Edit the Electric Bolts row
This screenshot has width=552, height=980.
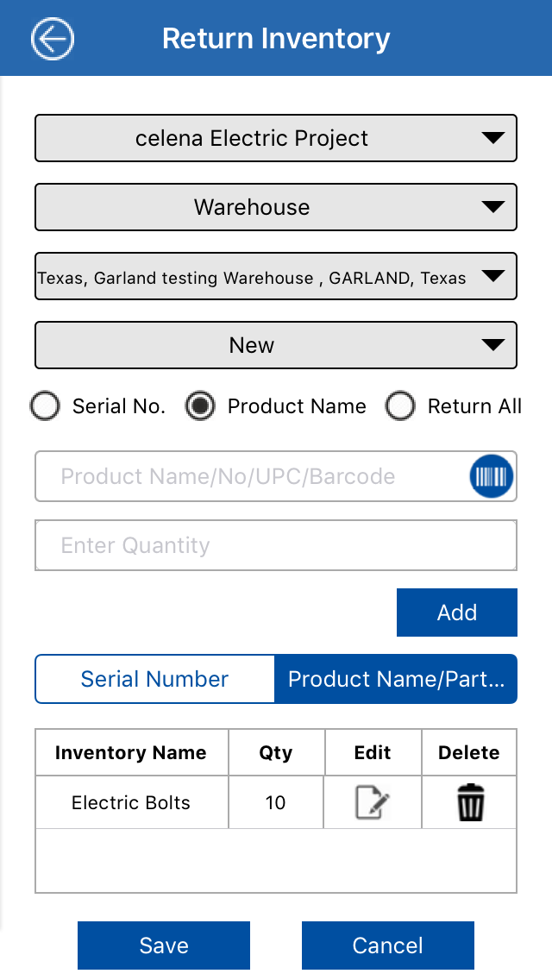[373, 803]
